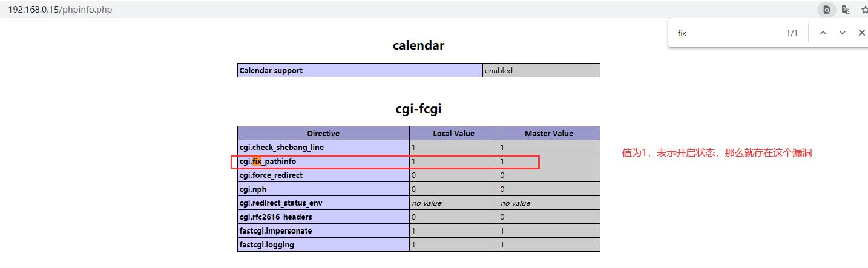Viewport: 868px width, 268px height.
Task: Close the find bar
Action: pyautogui.click(x=861, y=33)
